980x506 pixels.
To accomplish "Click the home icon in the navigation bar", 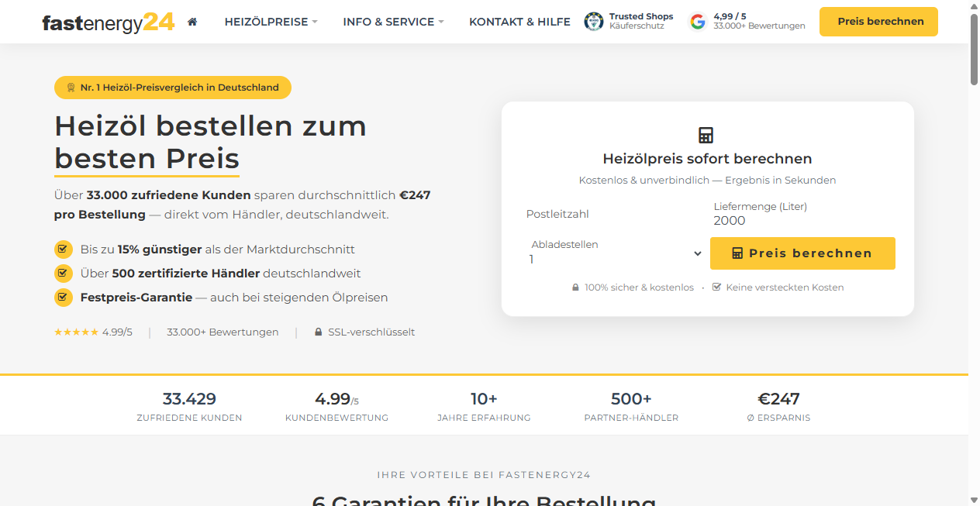I will pyautogui.click(x=192, y=22).
